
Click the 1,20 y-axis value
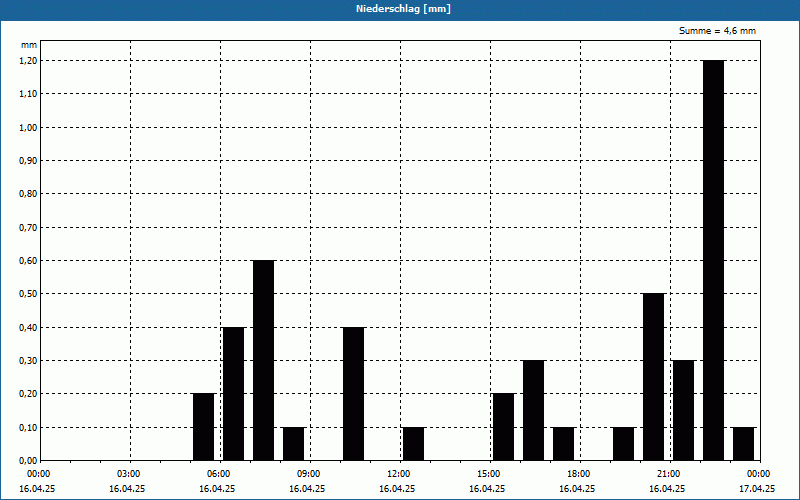(28, 61)
